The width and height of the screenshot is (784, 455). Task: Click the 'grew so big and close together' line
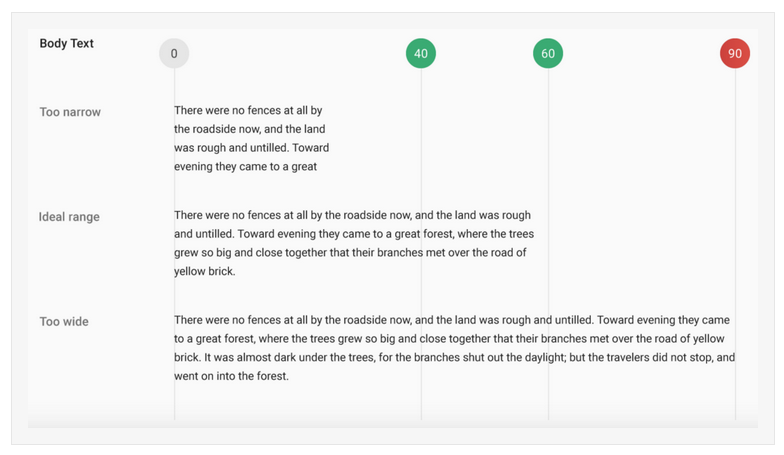pyautogui.click(x=350, y=252)
